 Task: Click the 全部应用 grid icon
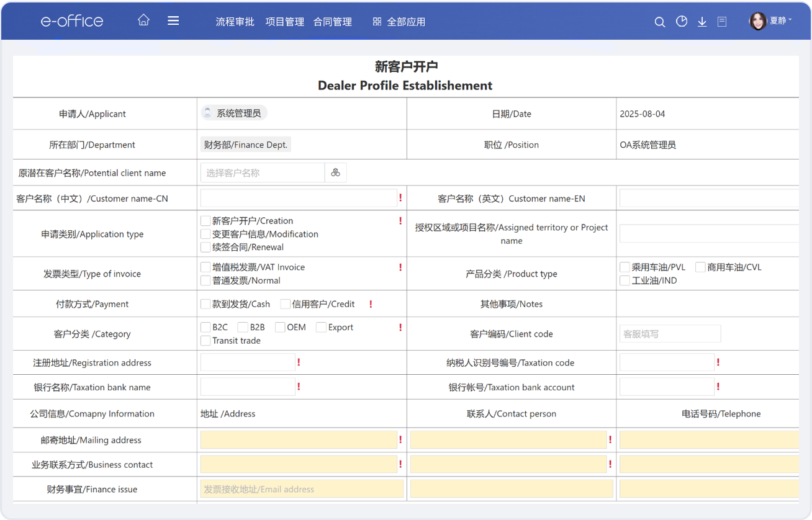377,22
